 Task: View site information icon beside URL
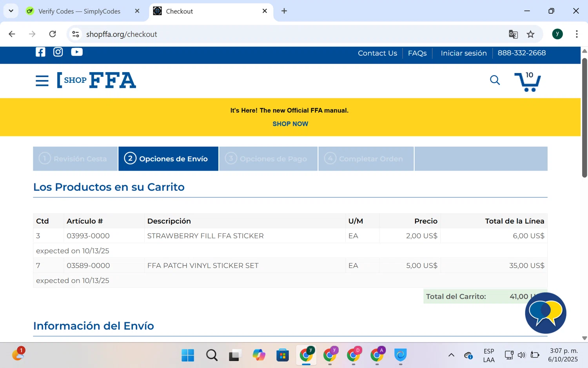[x=76, y=34]
